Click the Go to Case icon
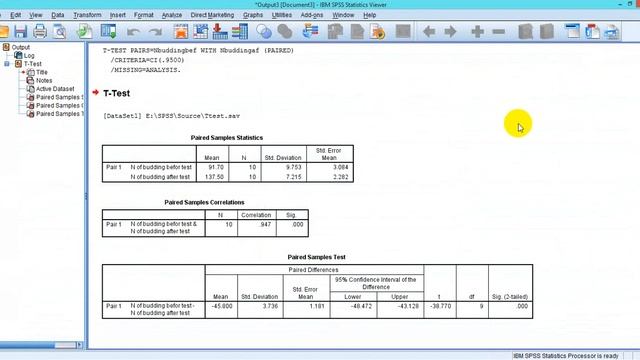 tap(200, 31)
